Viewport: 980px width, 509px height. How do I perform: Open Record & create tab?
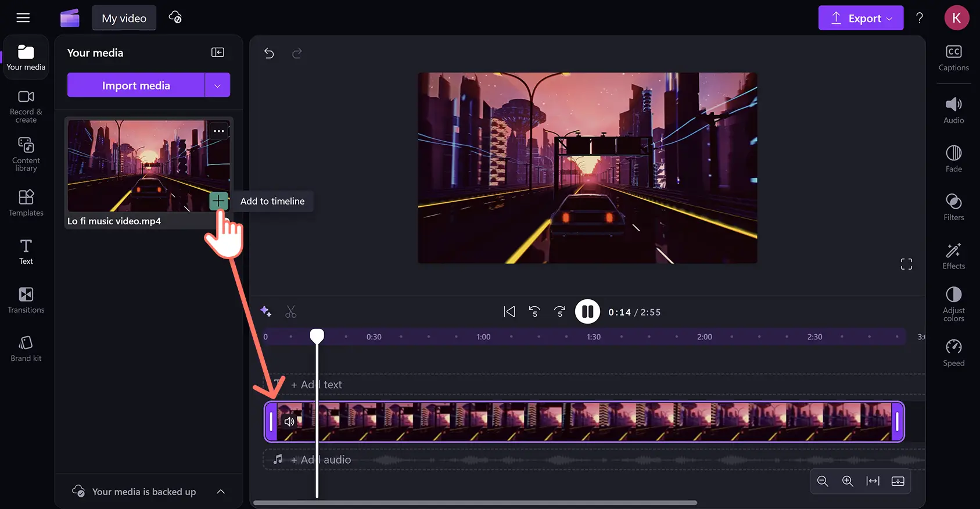[26, 106]
